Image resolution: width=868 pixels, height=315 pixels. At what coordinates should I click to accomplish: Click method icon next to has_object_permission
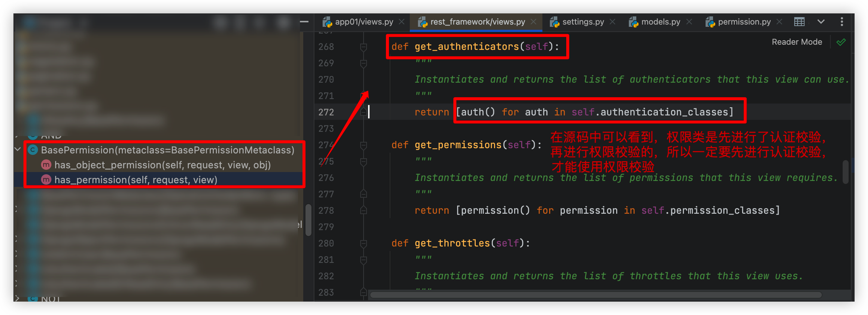tap(46, 165)
